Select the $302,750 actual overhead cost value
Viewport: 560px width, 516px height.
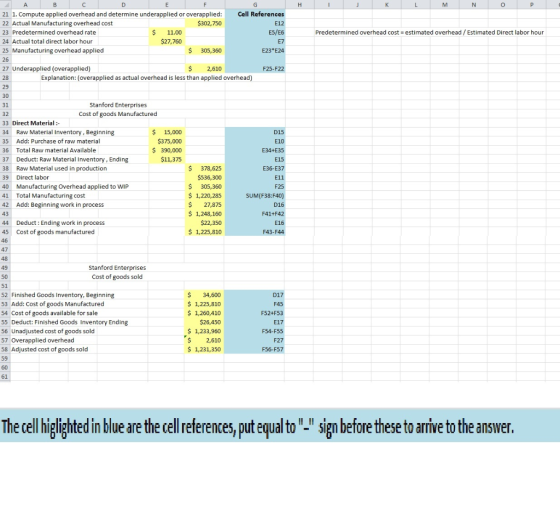point(205,23)
